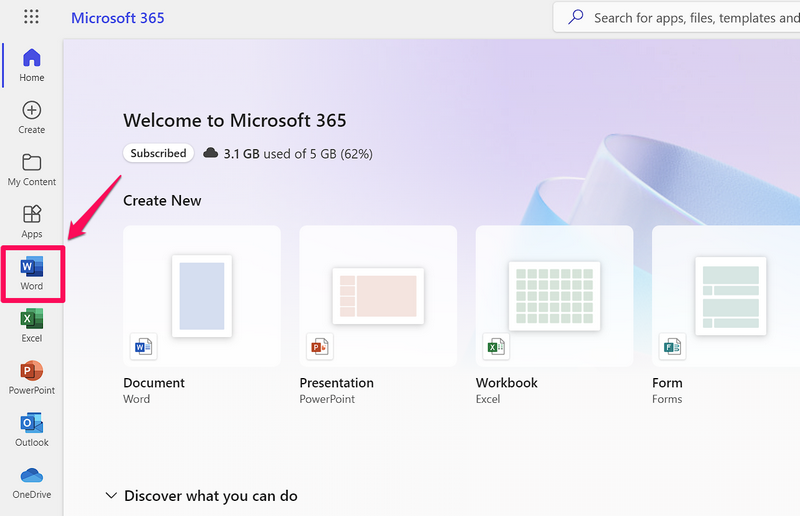Click the search magnifier icon
Screen dimensions: 800x516
tap(576, 17)
